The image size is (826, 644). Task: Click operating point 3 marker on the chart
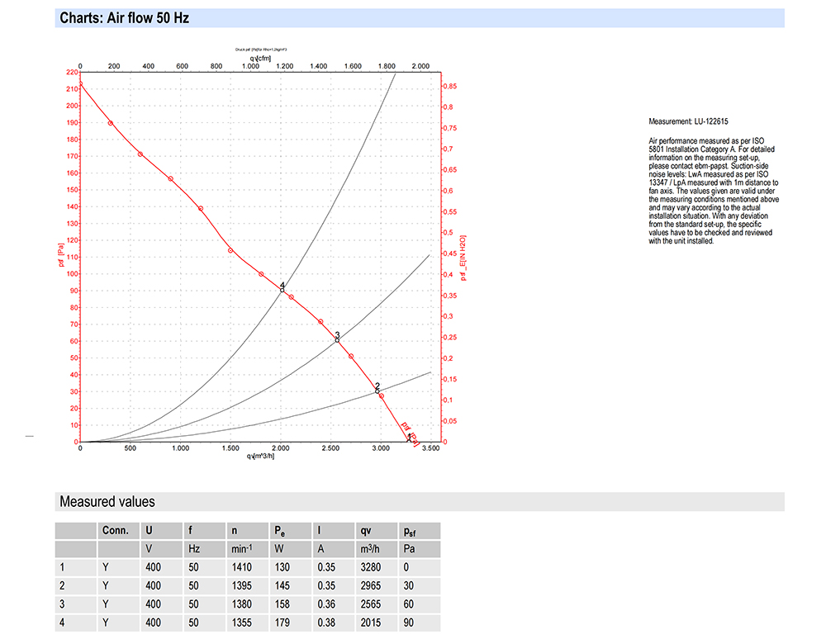pyautogui.click(x=337, y=340)
